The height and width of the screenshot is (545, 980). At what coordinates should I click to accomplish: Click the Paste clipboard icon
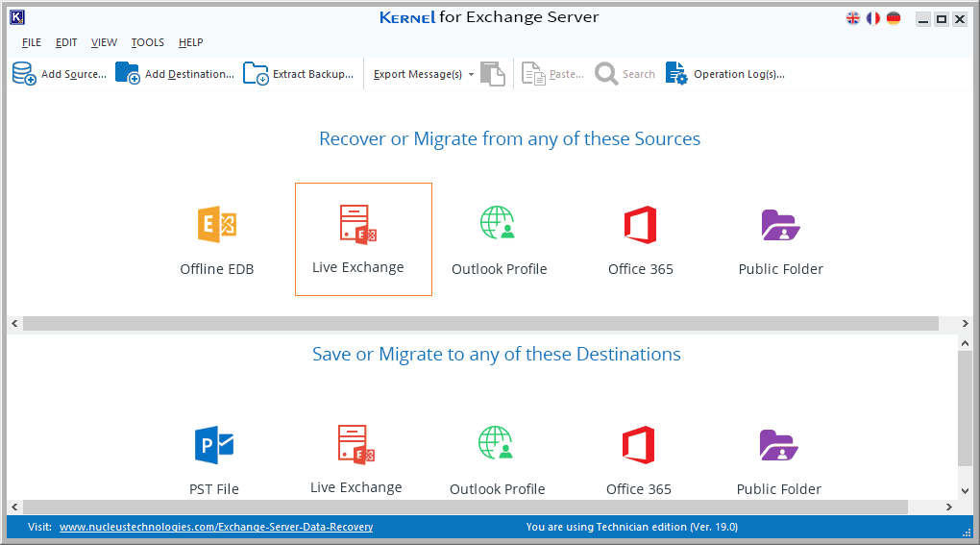[x=533, y=74]
